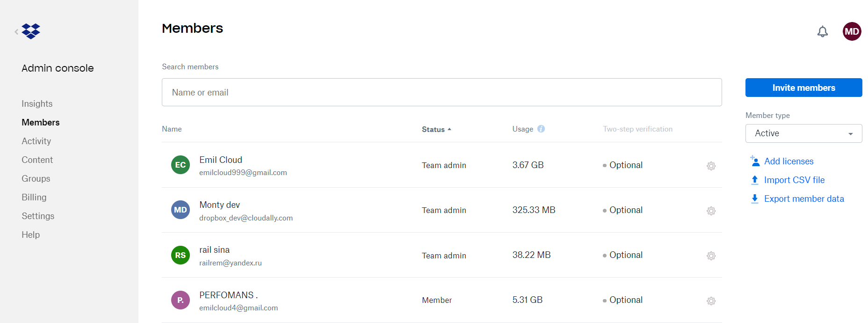Screen dimensions: 868x323
Task: Open the notifications bell
Action: tap(822, 31)
